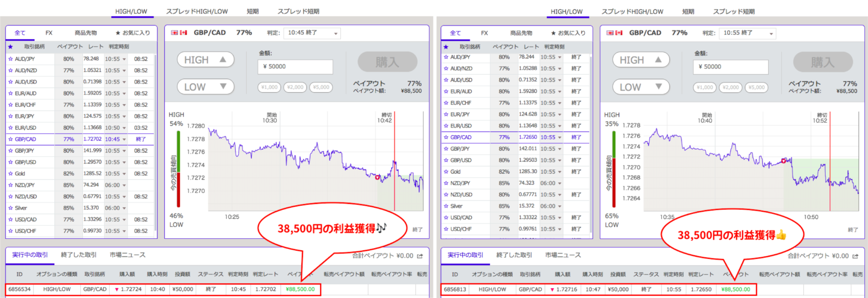The height and width of the screenshot is (298, 868).
Task: Open the 10:55 終了 expiry dropdown
Action: coord(748,33)
